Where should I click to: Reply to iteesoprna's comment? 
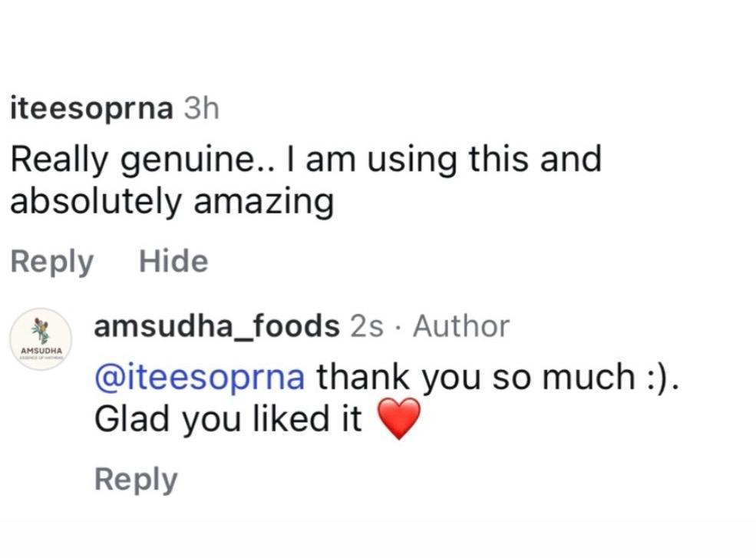51,262
